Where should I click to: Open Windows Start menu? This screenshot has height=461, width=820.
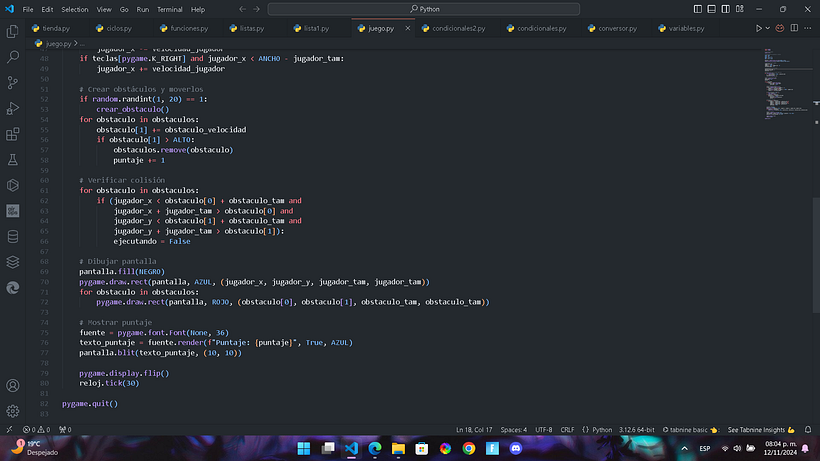click(304, 448)
